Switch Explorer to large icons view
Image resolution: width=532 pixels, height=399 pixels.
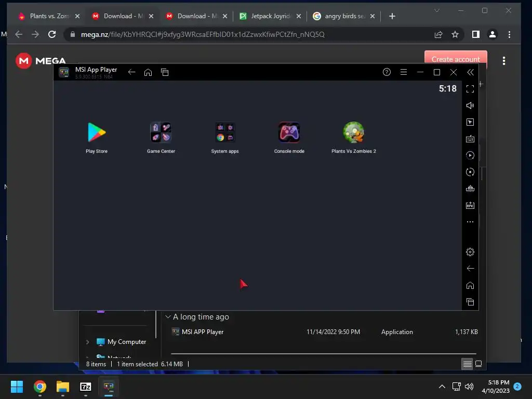coord(478,364)
